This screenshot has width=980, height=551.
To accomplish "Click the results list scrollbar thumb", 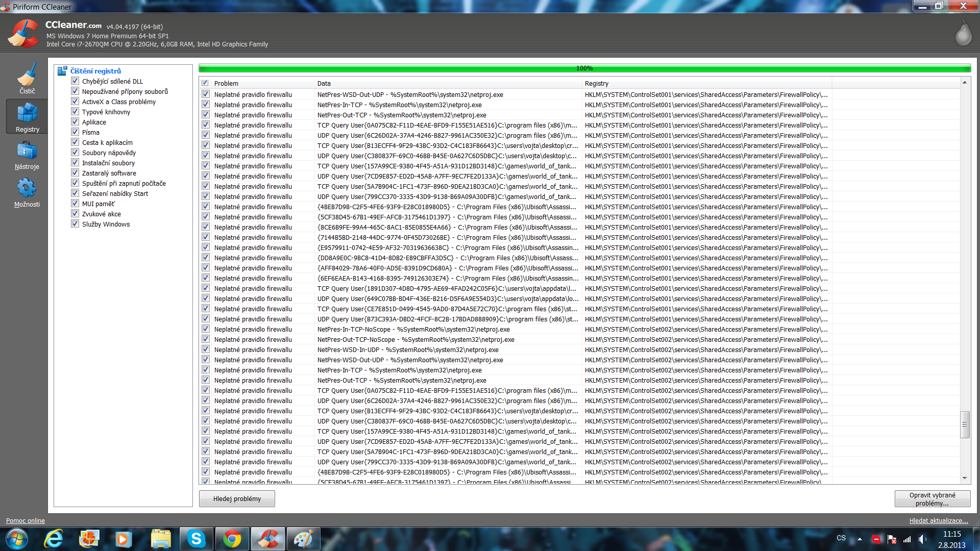I will tap(965, 424).
